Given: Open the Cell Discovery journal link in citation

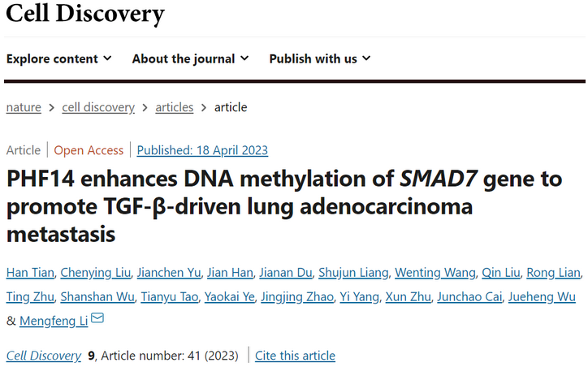Looking at the screenshot, I should (44, 356).
